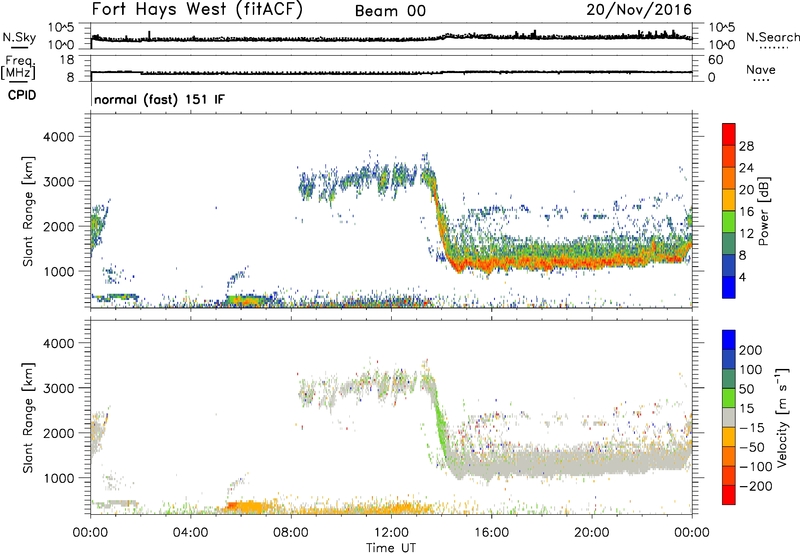Click the "15" velocity colorbar value
Viewport: 800px width, 554px height.
coord(746,409)
